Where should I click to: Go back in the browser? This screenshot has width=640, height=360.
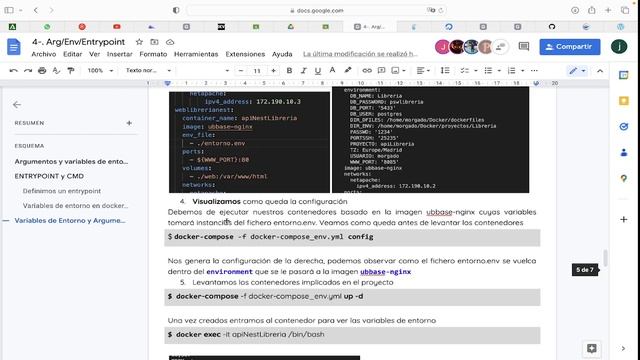[x=36, y=10]
